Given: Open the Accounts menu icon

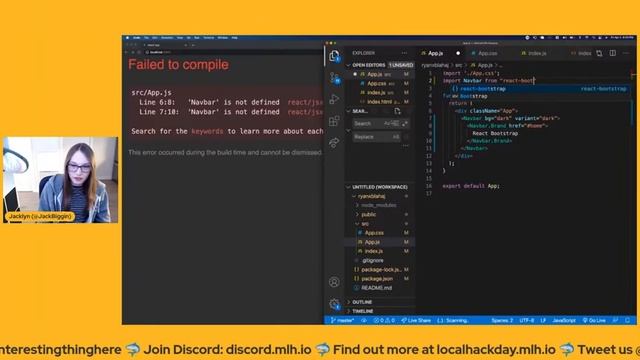Looking at the screenshot, I should point(334,282).
